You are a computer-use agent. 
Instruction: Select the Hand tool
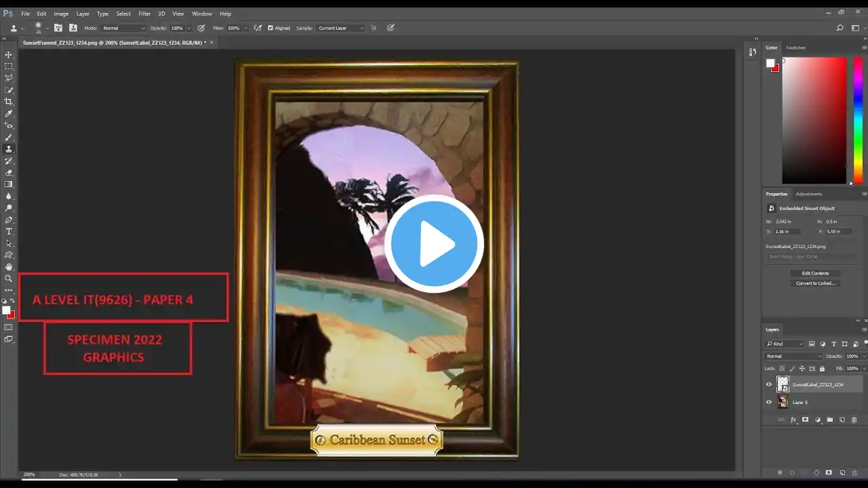coord(9,266)
